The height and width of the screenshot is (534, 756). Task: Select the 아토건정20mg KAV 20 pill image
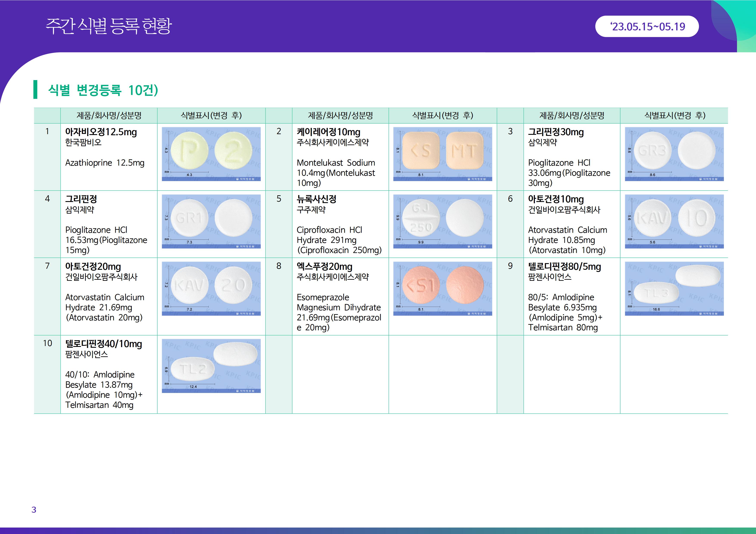211,289
